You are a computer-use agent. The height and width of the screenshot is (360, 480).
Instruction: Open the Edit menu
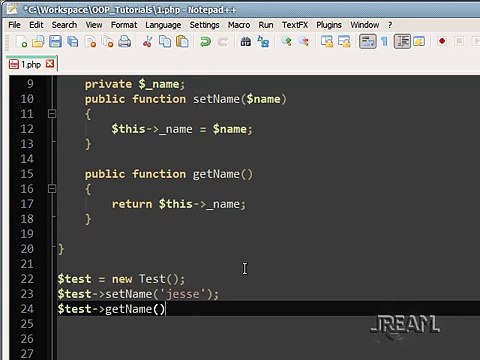(36, 25)
